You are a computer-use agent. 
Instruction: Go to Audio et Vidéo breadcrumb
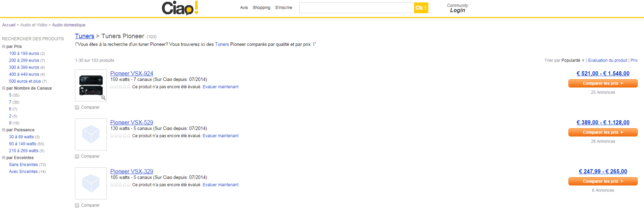tap(34, 25)
